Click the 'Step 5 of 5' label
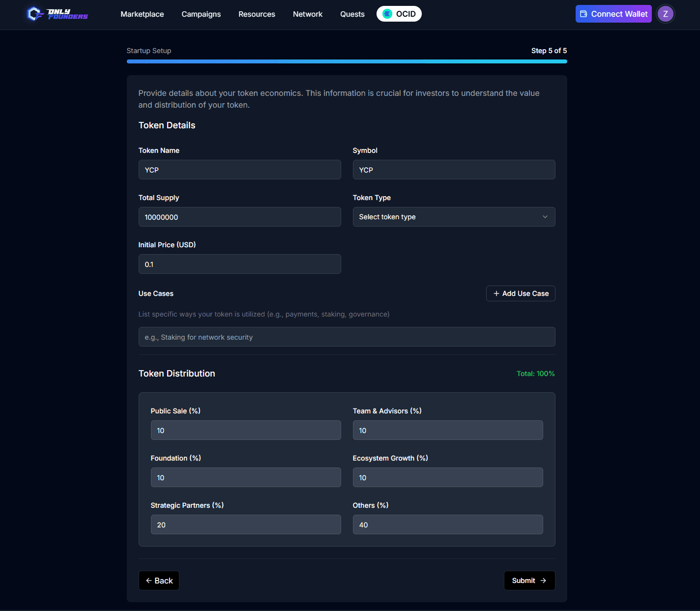The image size is (700, 611). coord(549,51)
